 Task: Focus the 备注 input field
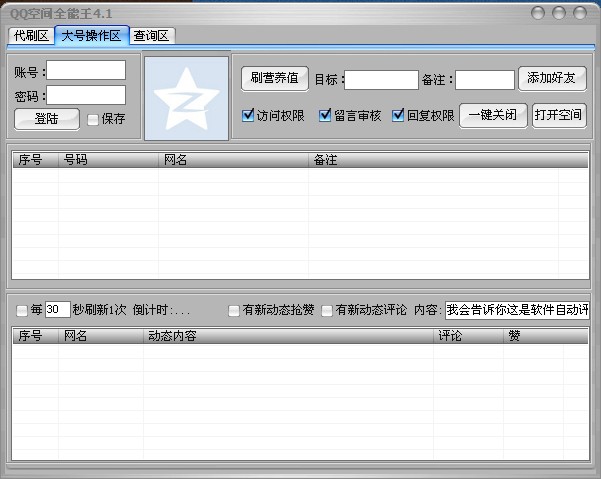pyautogui.click(x=484, y=80)
